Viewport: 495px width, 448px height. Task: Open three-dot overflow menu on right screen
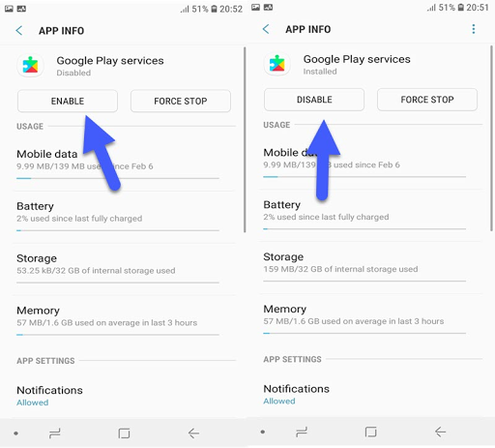(474, 29)
